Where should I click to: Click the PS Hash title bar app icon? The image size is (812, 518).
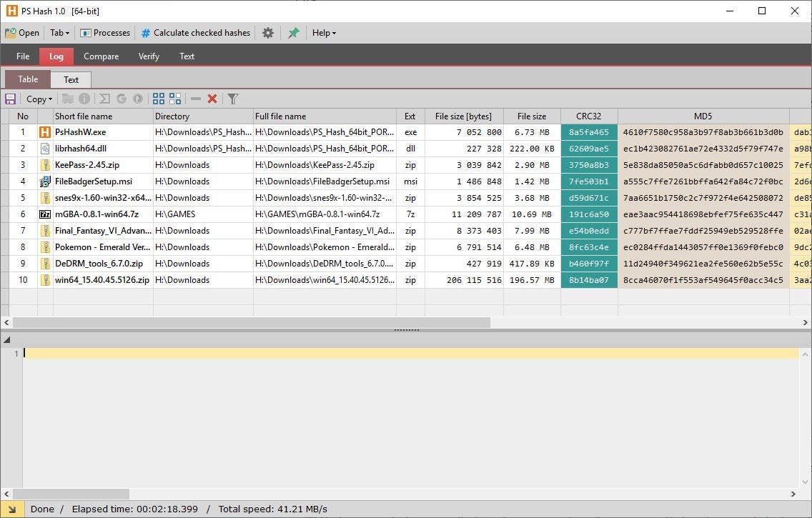click(x=11, y=11)
